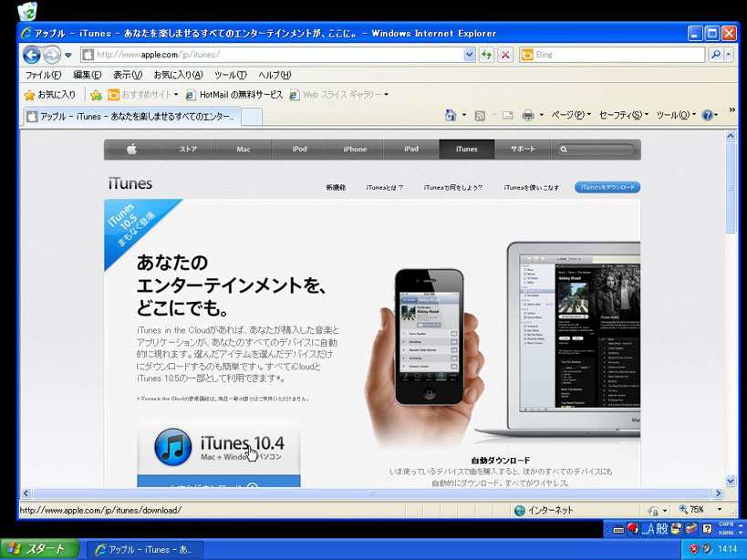Click the vertical scrollbar up arrow
The width and height of the screenshot is (747, 560).
pyautogui.click(x=731, y=136)
